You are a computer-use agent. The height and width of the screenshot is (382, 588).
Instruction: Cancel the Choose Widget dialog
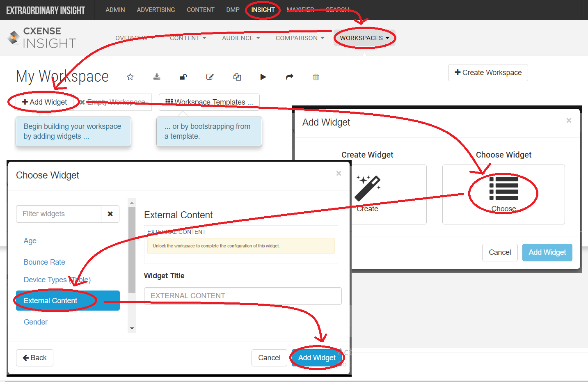pos(269,358)
